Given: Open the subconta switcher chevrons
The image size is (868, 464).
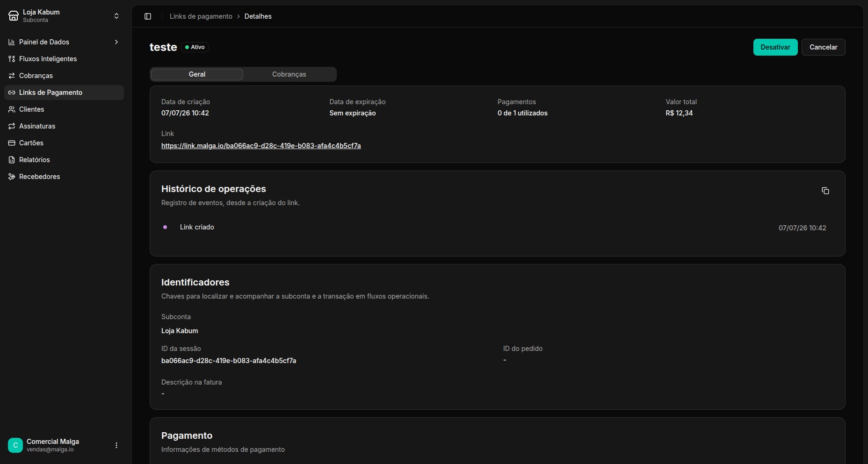Looking at the screenshot, I should pyautogui.click(x=116, y=16).
